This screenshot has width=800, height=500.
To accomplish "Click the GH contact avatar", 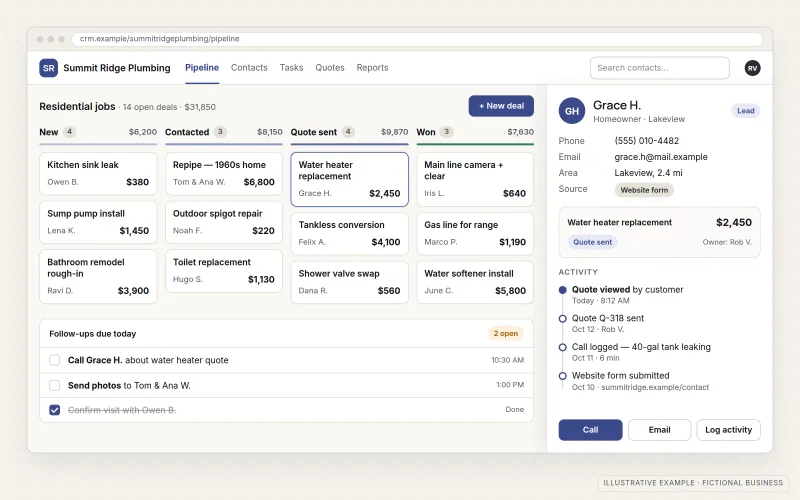I will tap(571, 111).
